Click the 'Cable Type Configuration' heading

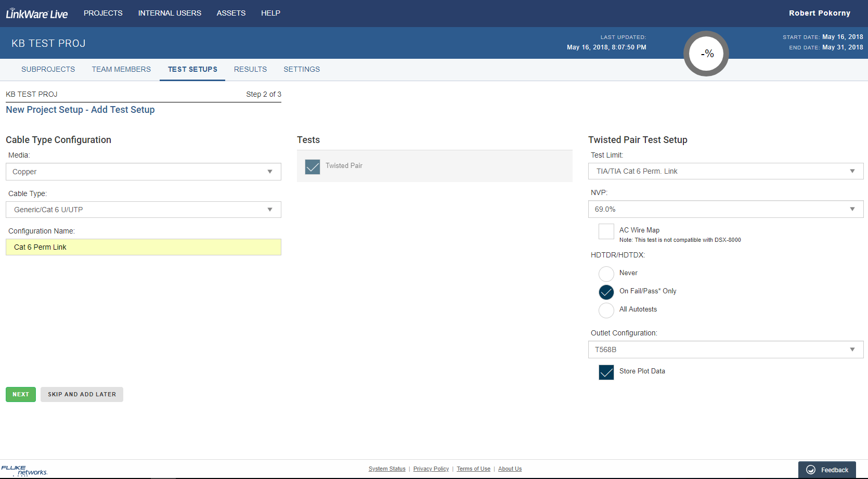(58, 140)
